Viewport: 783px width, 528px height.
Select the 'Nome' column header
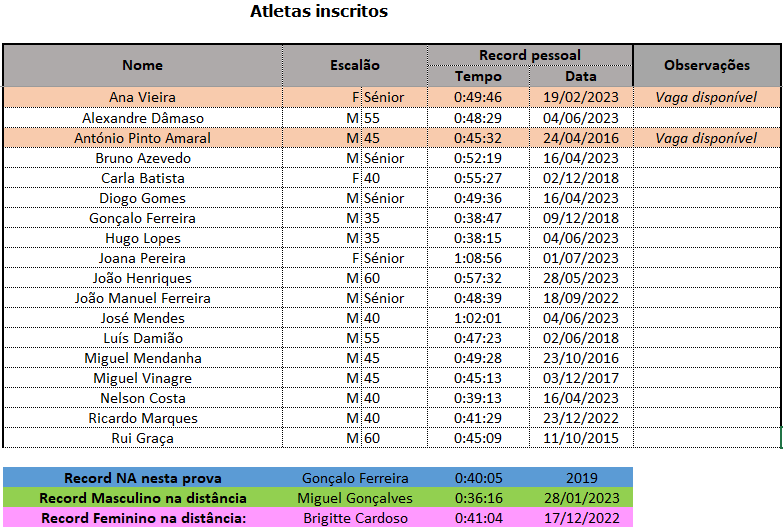click(142, 65)
